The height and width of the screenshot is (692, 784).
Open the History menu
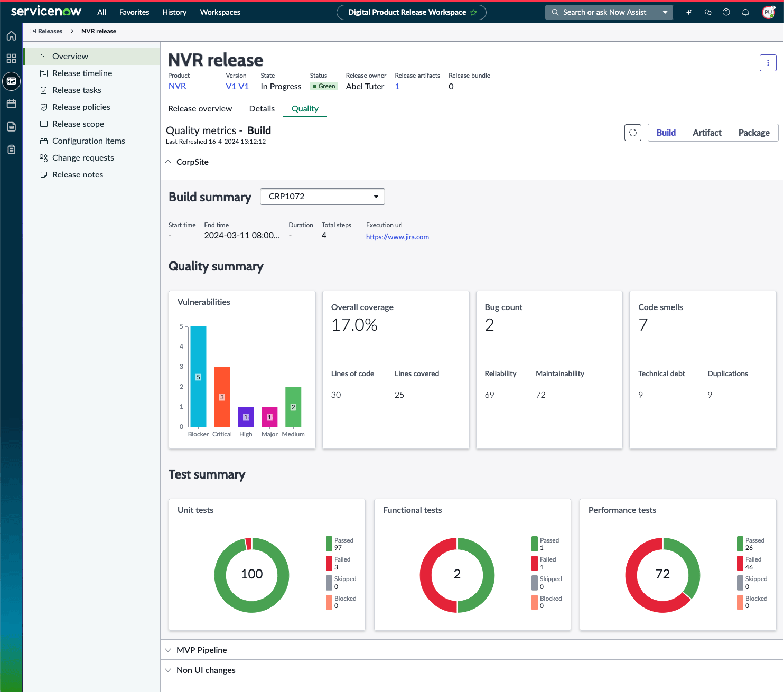pyautogui.click(x=174, y=12)
